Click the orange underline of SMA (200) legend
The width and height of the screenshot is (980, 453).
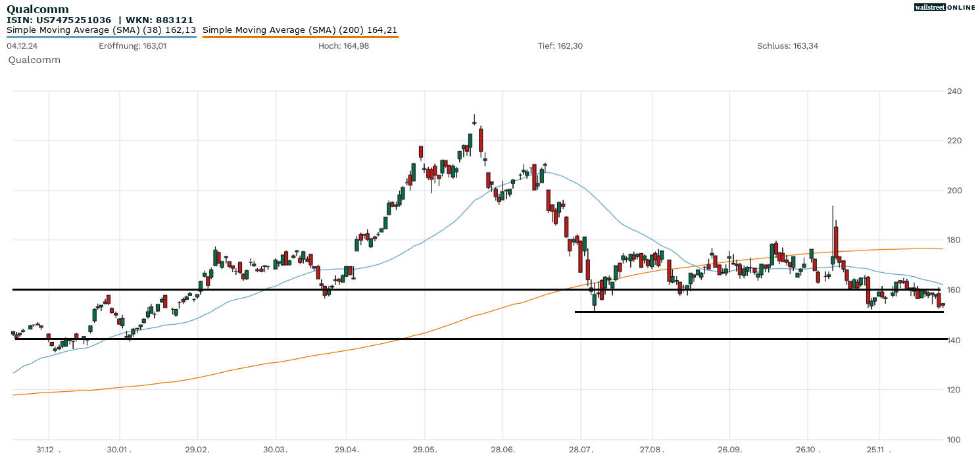click(x=300, y=37)
